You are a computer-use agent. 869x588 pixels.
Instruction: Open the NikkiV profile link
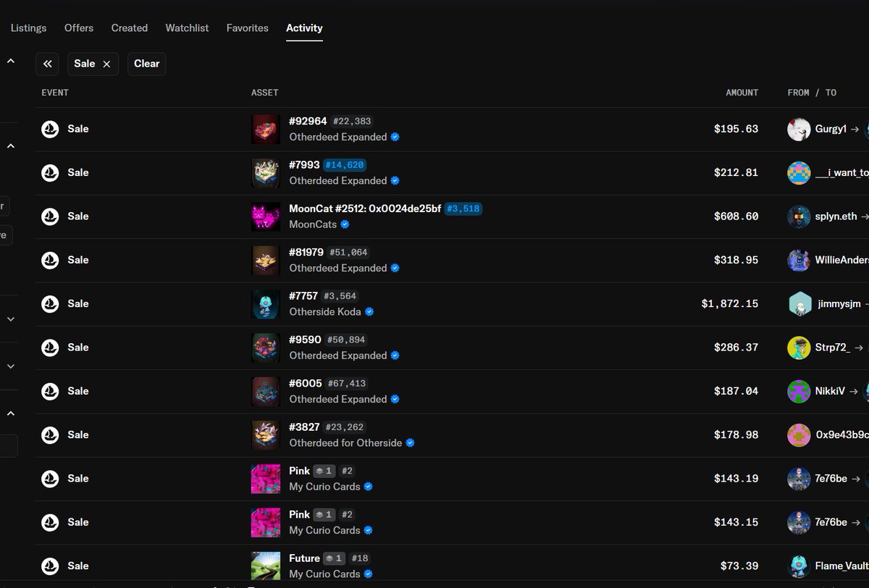[x=830, y=391]
